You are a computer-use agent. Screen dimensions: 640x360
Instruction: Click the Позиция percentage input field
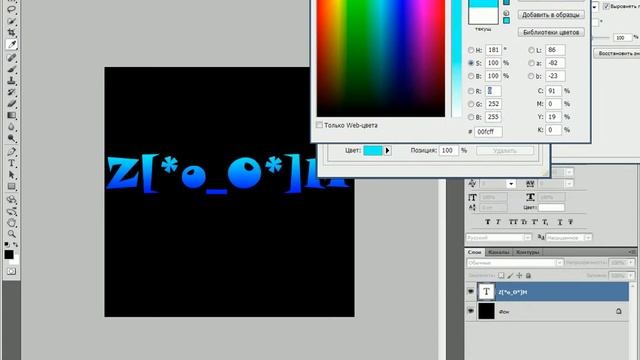448,150
